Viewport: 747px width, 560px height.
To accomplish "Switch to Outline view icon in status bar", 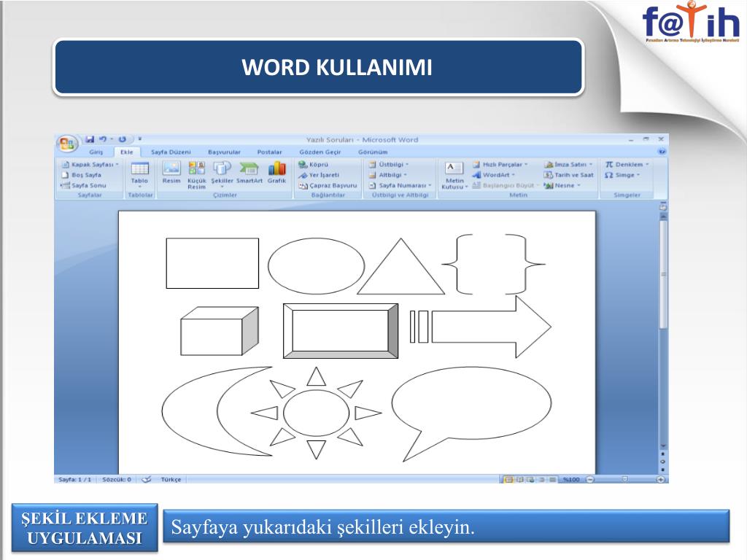I will tap(542, 480).
